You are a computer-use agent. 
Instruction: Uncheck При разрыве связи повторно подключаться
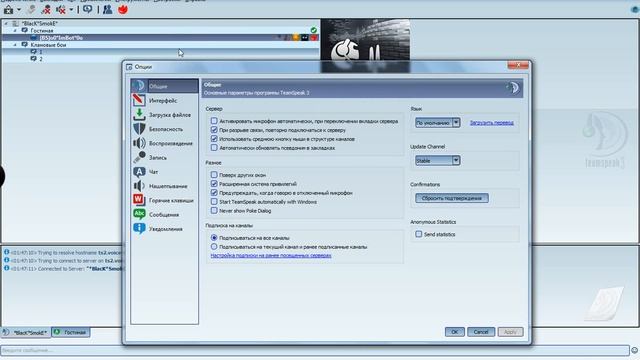click(214, 130)
